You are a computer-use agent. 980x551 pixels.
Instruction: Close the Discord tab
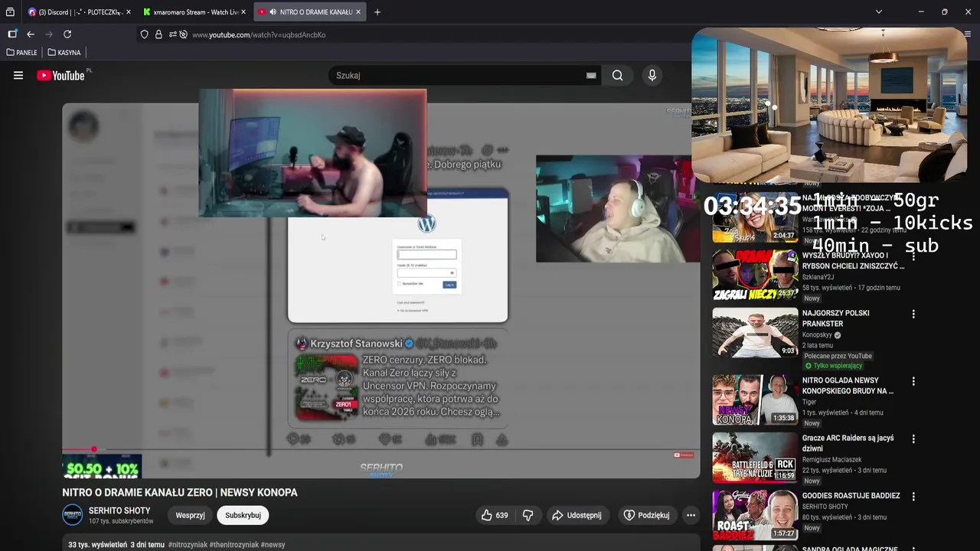point(128,12)
